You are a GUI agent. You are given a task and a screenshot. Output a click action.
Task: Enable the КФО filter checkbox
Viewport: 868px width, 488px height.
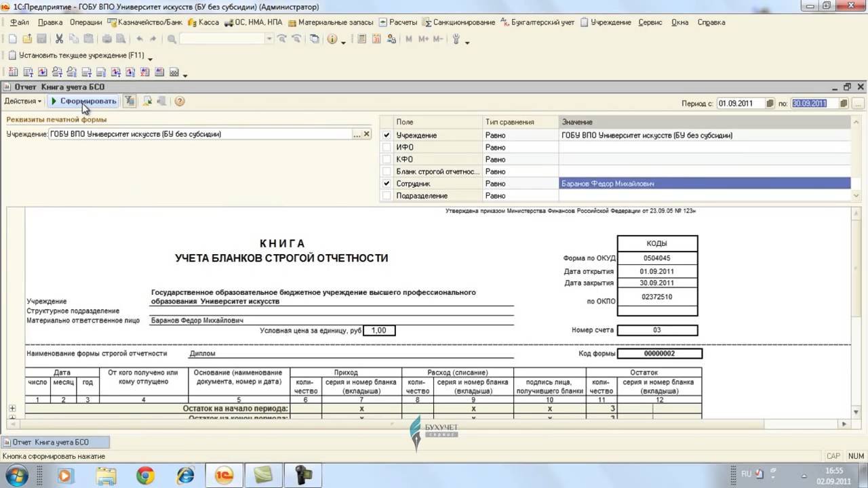(x=387, y=160)
